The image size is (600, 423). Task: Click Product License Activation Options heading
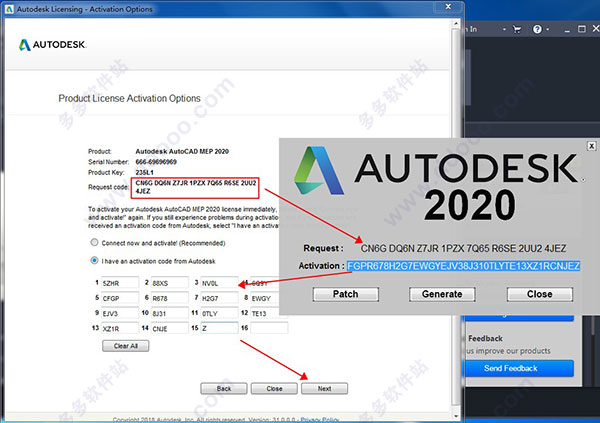[x=129, y=98]
